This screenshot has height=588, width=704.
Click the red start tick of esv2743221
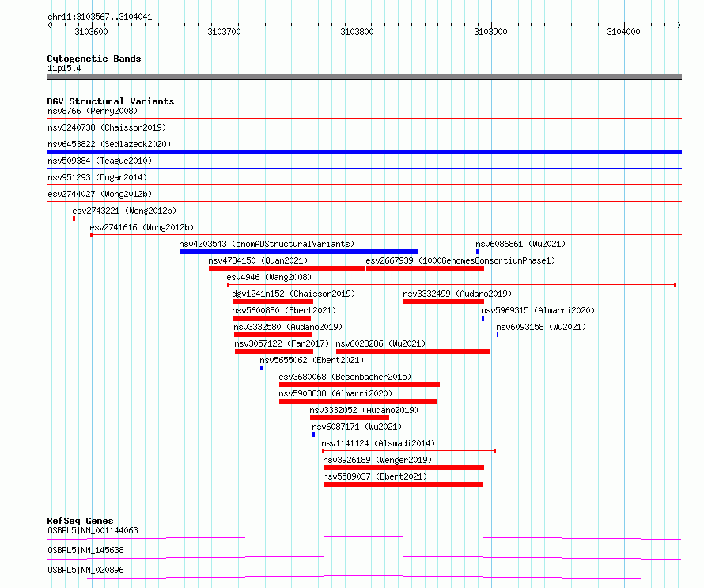(x=74, y=218)
